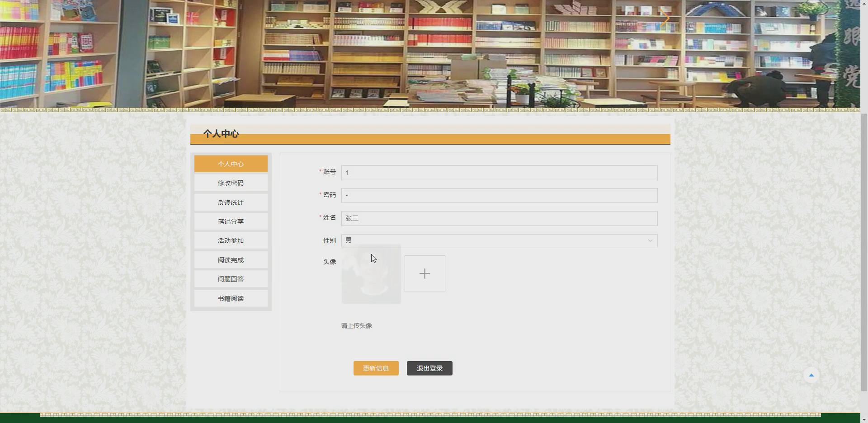Click the gender field chevron arrow
Screen dimensions: 868x423
pyautogui.click(x=650, y=240)
